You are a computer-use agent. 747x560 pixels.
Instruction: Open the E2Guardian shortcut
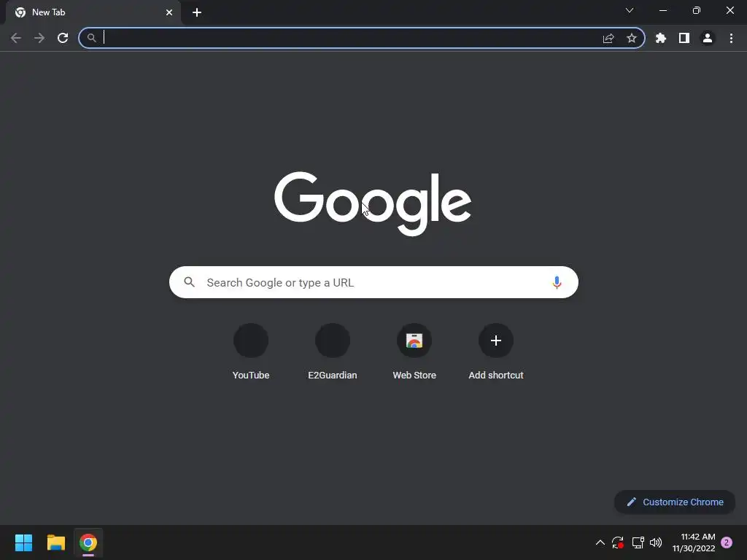333,353
